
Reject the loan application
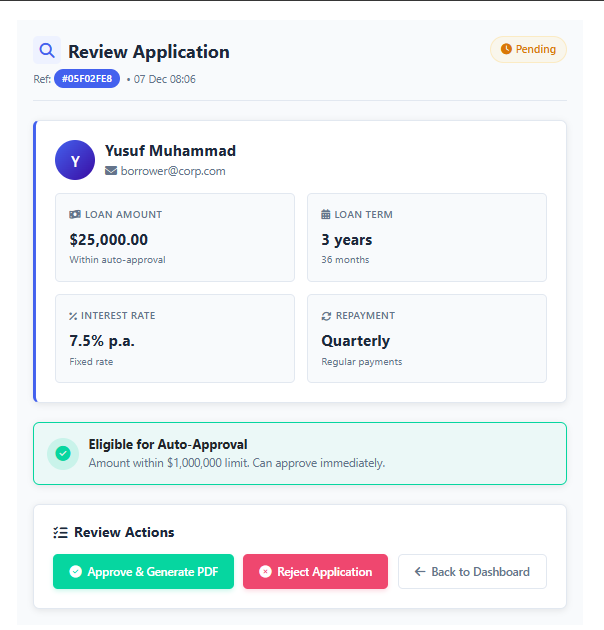[315, 572]
